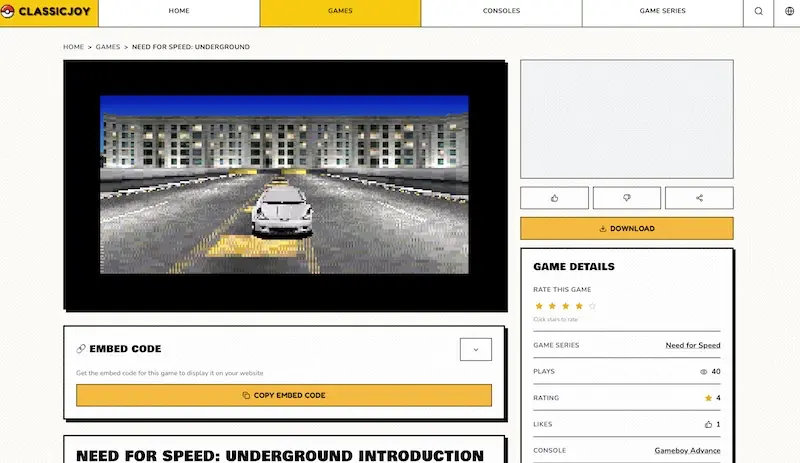800x463 pixels.
Task: Open the search icon in header
Action: [x=759, y=11]
